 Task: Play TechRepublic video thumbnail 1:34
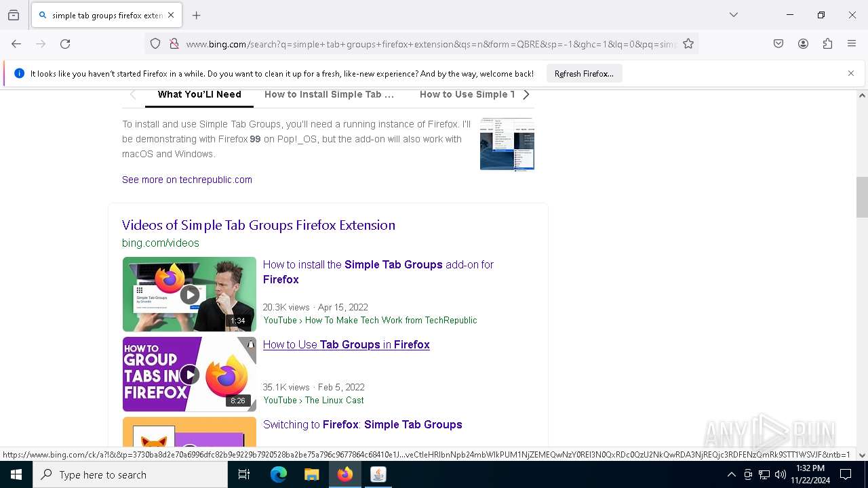point(189,294)
